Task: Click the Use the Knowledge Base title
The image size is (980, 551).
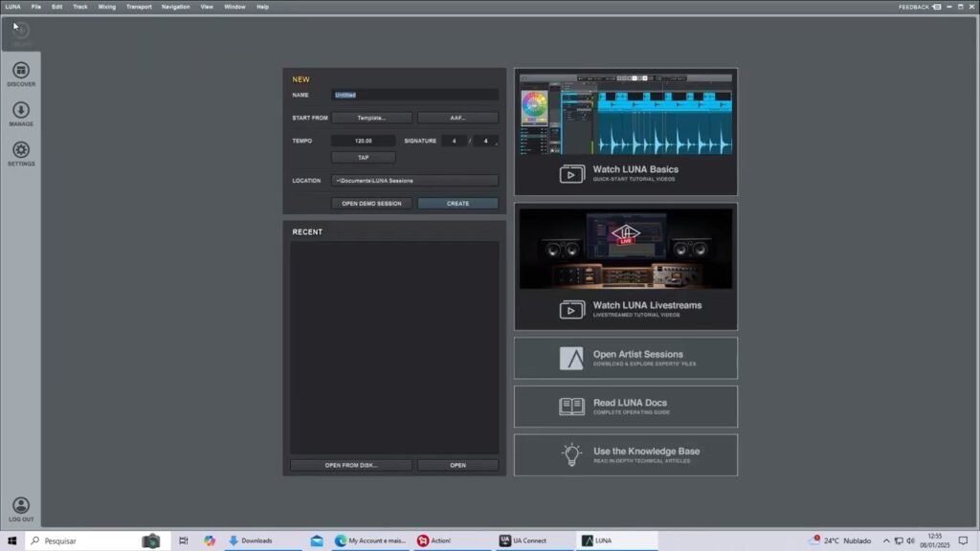Action: coord(646,452)
